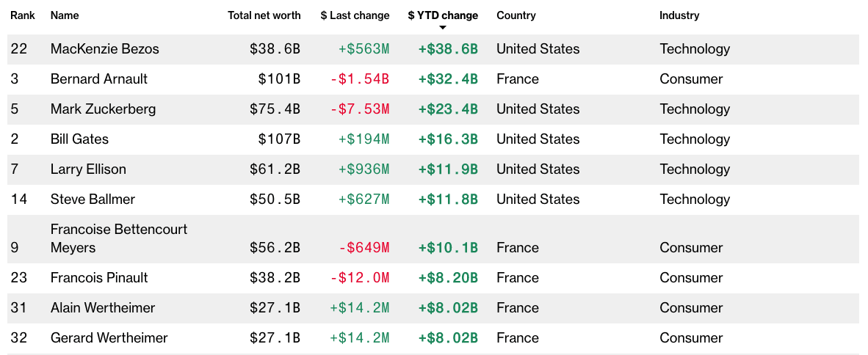Image resolution: width=868 pixels, height=355 pixels.
Task: Select Gerard Wertheimer row name
Action: [109, 338]
